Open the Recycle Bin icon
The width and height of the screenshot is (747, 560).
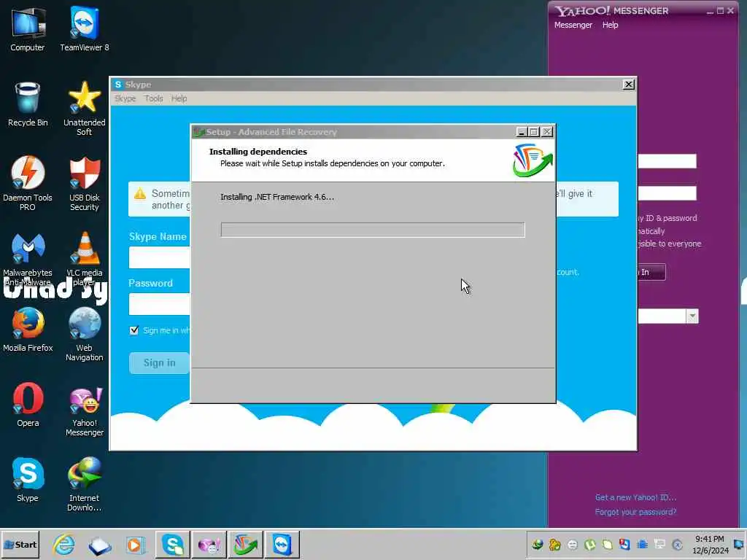click(28, 104)
